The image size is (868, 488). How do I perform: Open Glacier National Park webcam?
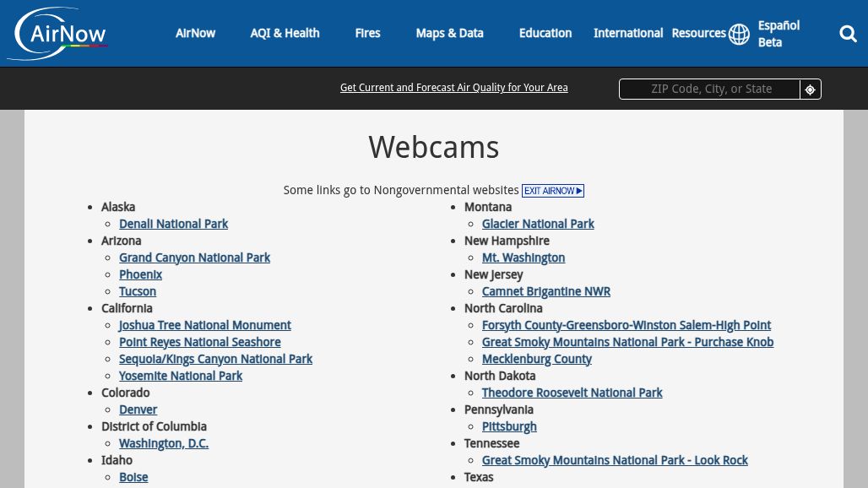coord(538,224)
